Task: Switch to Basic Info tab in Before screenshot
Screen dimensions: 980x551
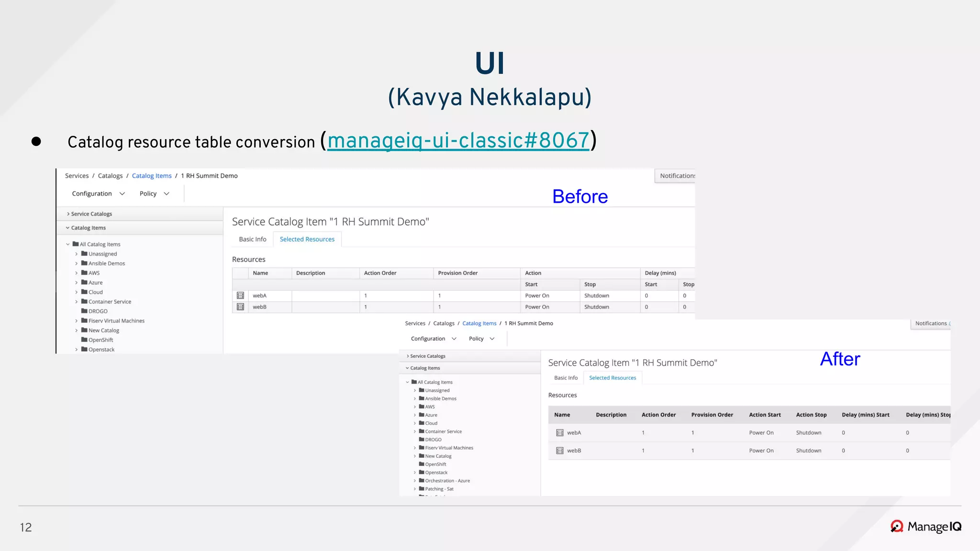Action: click(x=253, y=239)
